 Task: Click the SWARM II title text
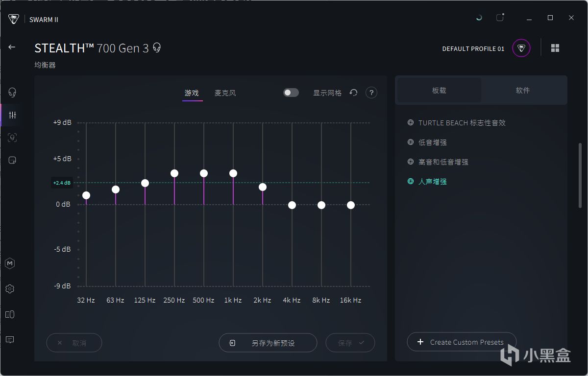pos(44,20)
